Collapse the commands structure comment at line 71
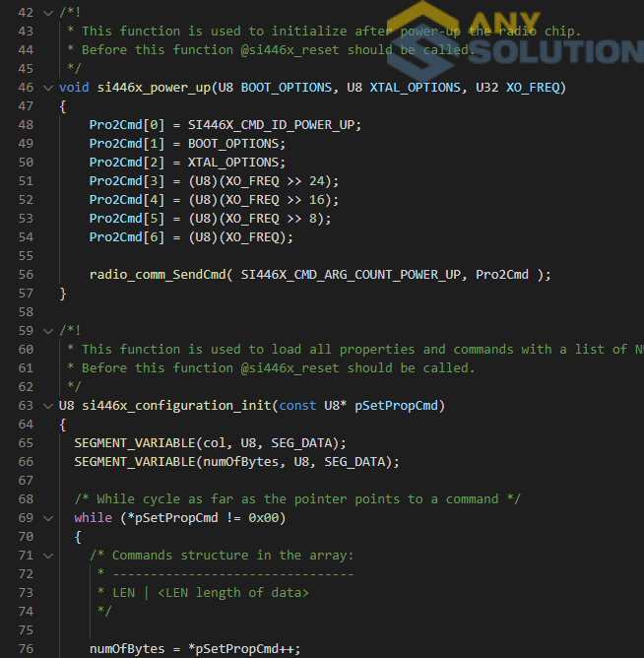Screen dimensions: 644x658 pos(47,555)
